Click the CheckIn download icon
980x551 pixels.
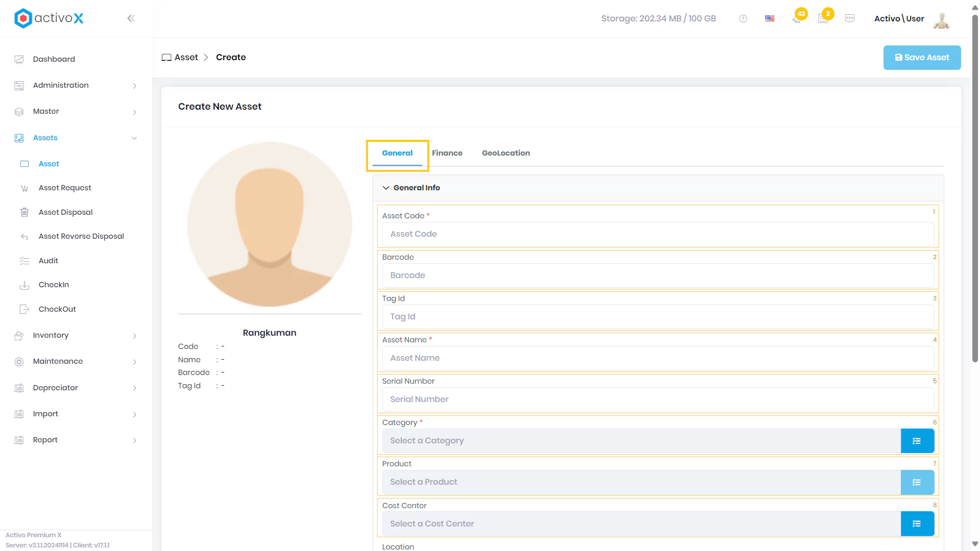point(24,285)
